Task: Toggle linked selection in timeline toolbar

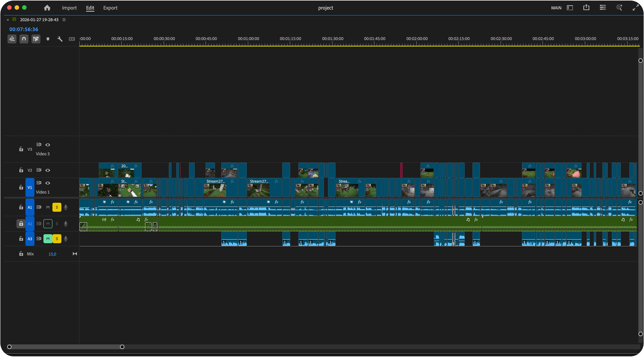Action: click(36, 39)
